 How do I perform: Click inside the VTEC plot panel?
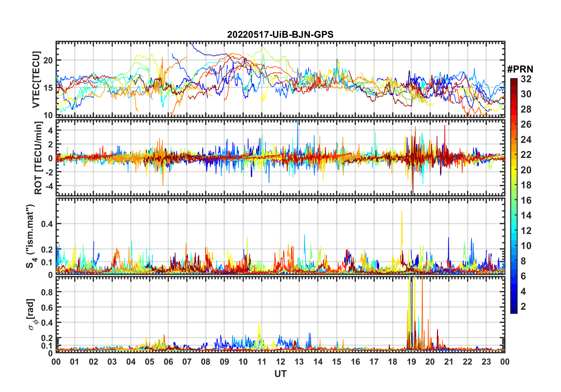(280, 80)
